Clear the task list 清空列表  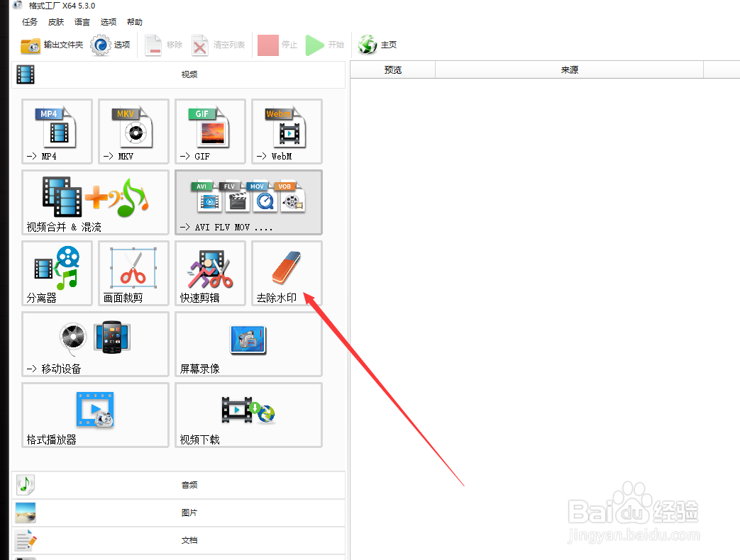click(218, 45)
